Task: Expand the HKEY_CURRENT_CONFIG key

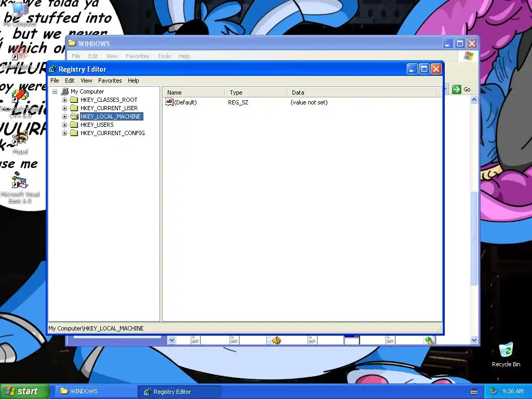Action: click(64, 134)
